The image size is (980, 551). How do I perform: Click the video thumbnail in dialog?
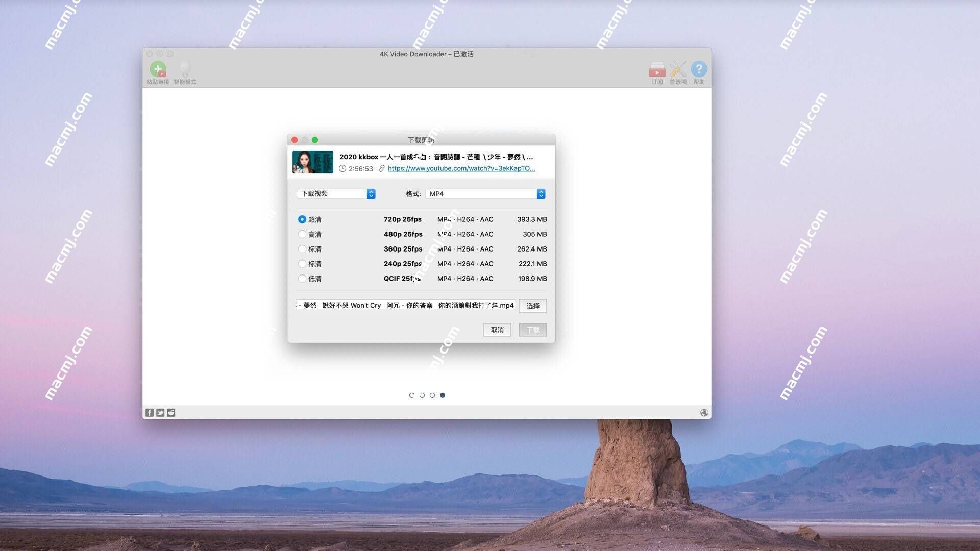[x=313, y=162]
